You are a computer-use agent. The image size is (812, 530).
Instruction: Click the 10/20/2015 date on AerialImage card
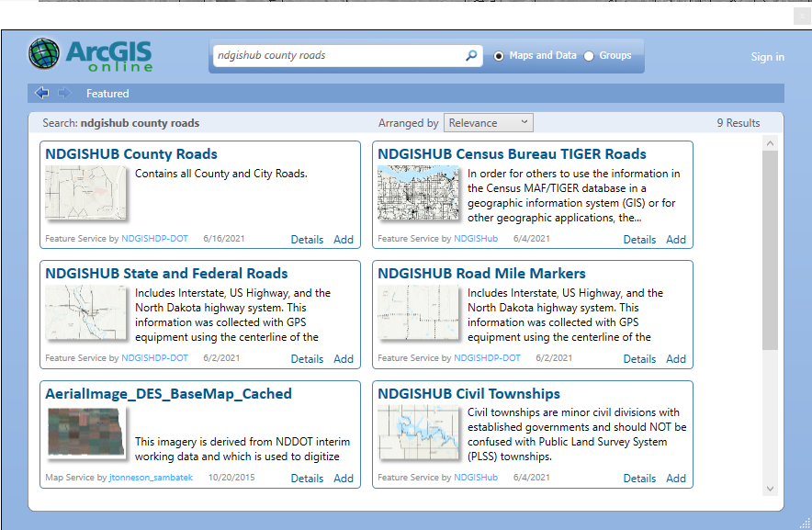click(231, 477)
